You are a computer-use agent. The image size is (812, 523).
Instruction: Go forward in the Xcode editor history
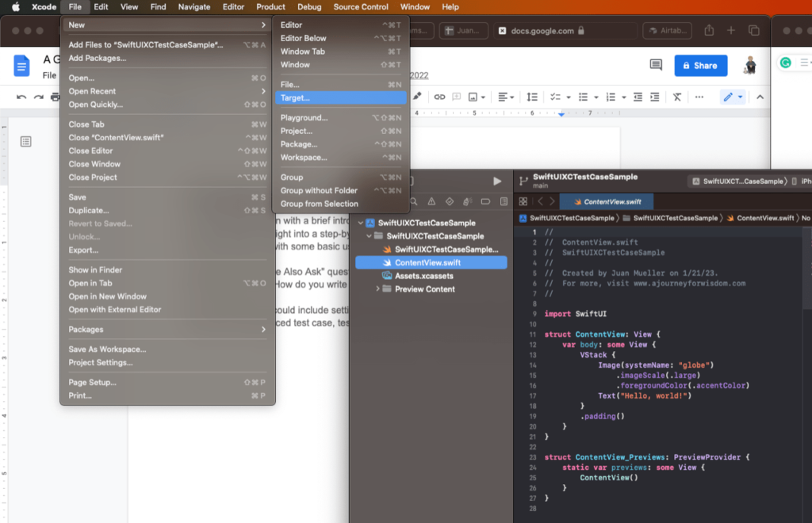point(552,201)
